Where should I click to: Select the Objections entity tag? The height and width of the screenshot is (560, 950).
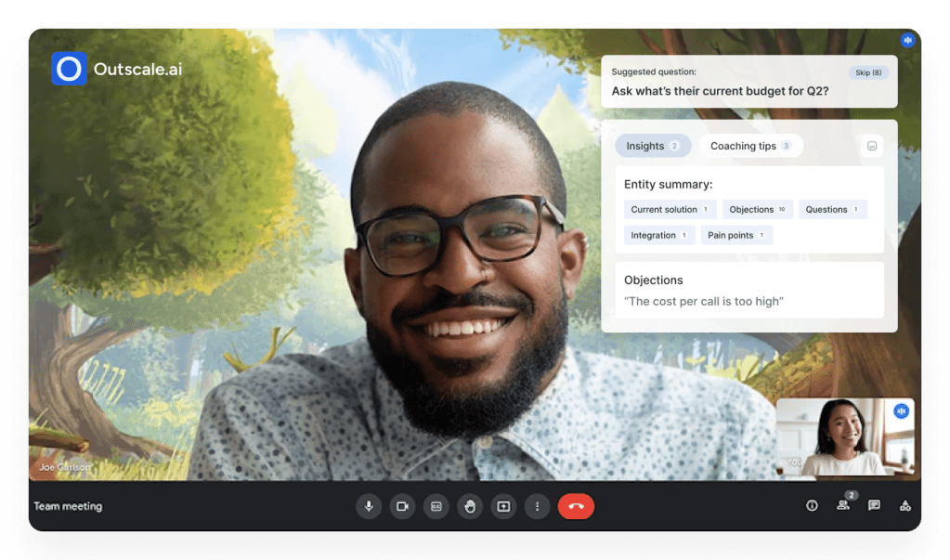point(757,210)
